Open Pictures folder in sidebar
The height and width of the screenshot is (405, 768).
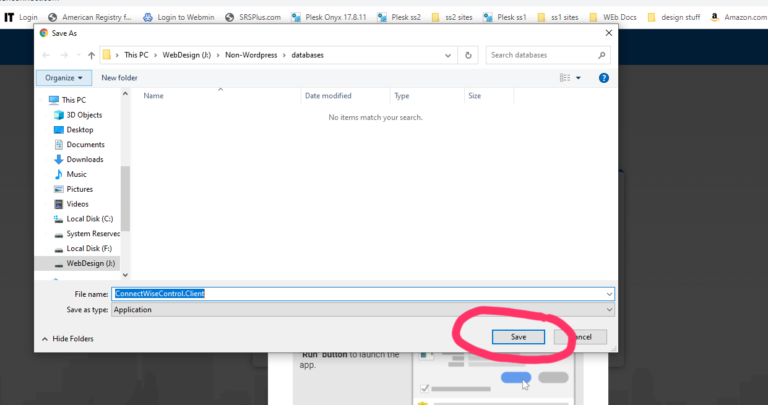(x=79, y=189)
